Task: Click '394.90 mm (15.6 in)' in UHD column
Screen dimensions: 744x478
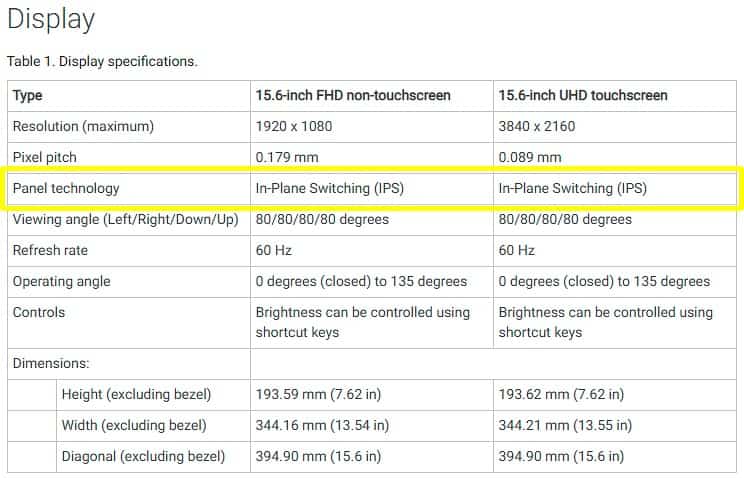Action: (561, 456)
